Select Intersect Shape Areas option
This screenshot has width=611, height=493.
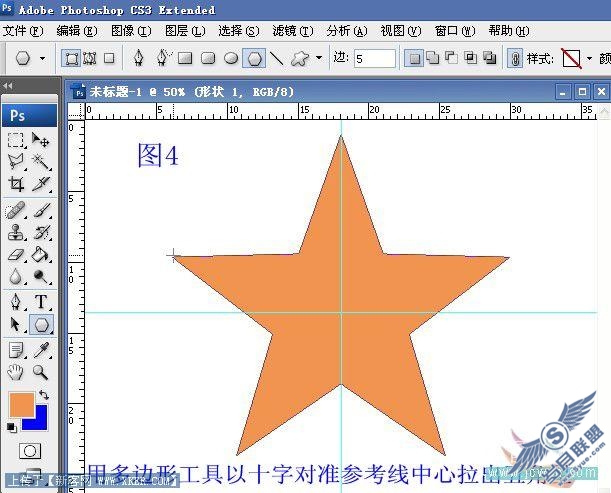point(471,58)
